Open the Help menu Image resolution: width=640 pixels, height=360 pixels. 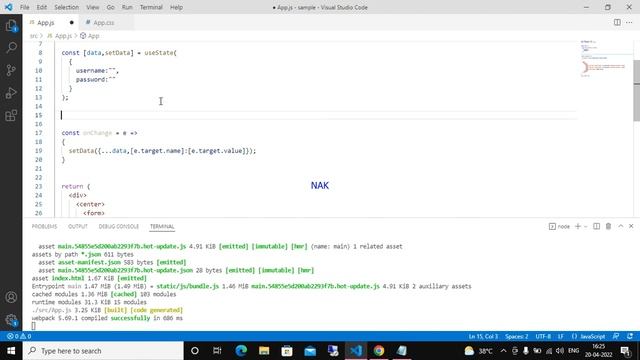(x=176, y=7)
